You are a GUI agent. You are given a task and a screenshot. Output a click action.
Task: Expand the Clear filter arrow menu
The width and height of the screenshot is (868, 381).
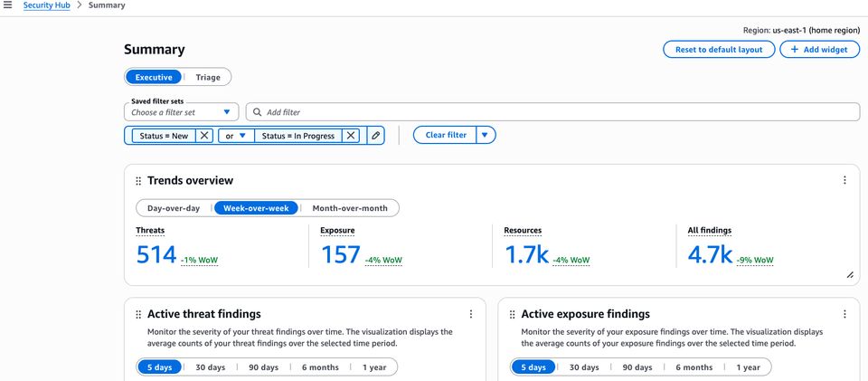(486, 135)
